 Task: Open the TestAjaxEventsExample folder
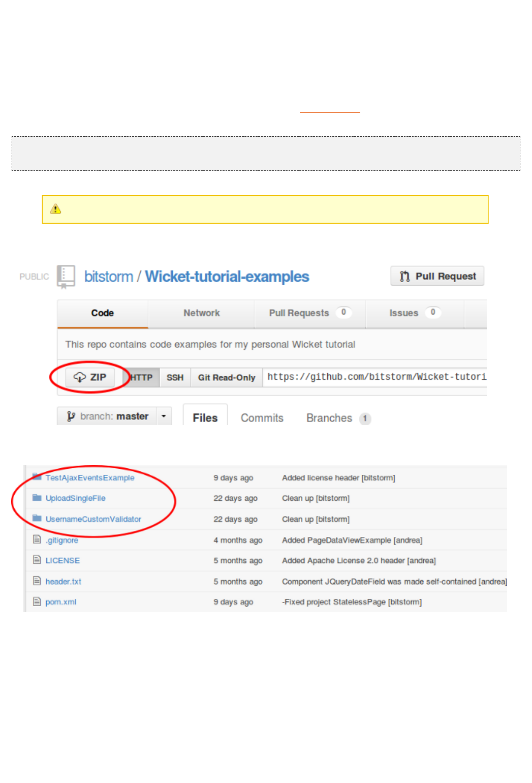[90, 478]
